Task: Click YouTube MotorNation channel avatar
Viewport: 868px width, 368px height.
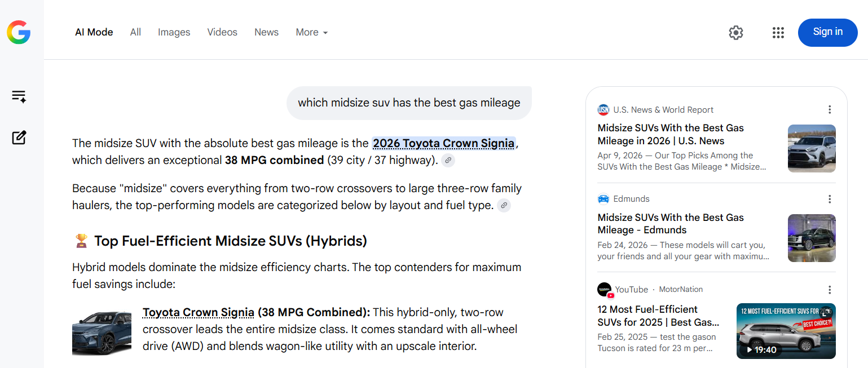Action: 605,290
